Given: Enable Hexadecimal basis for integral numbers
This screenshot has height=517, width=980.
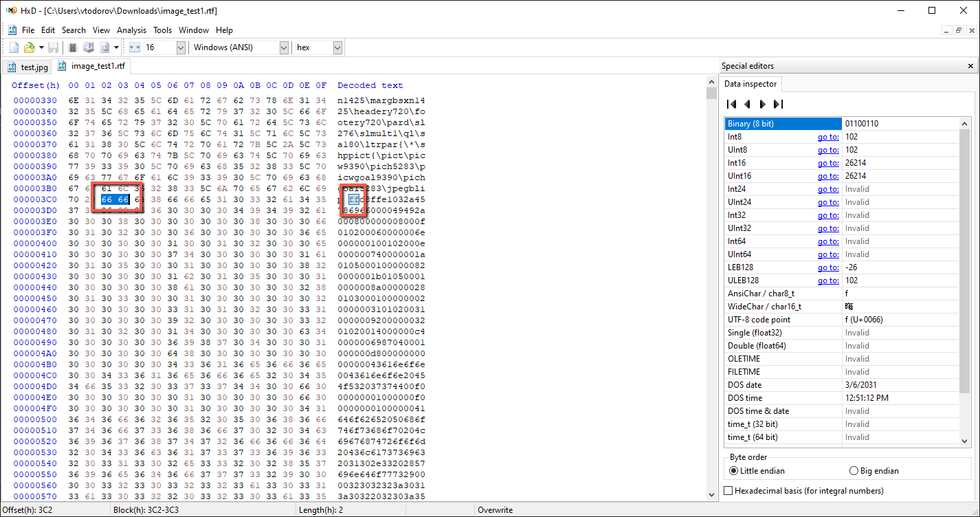Looking at the screenshot, I should (729, 491).
